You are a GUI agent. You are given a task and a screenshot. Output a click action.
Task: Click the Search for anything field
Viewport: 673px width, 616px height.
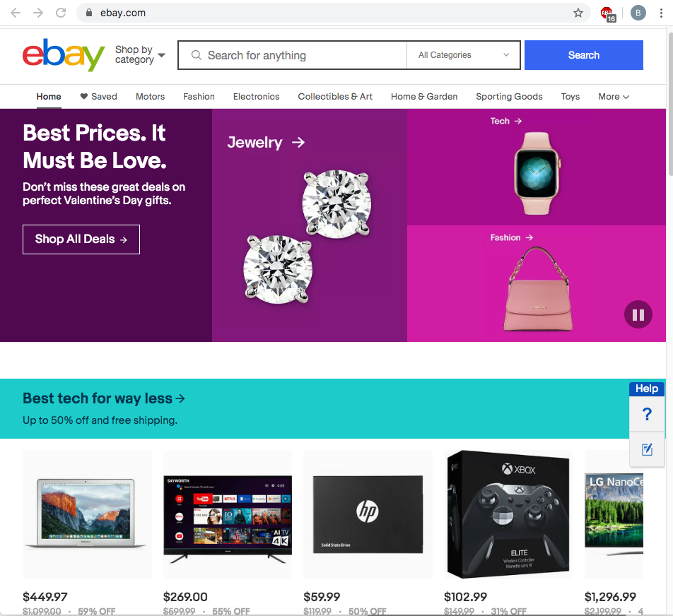297,55
